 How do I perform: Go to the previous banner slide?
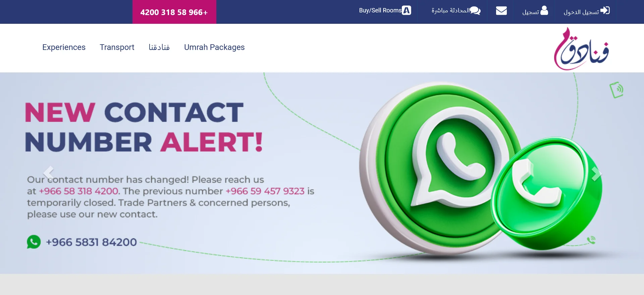pos(48,173)
